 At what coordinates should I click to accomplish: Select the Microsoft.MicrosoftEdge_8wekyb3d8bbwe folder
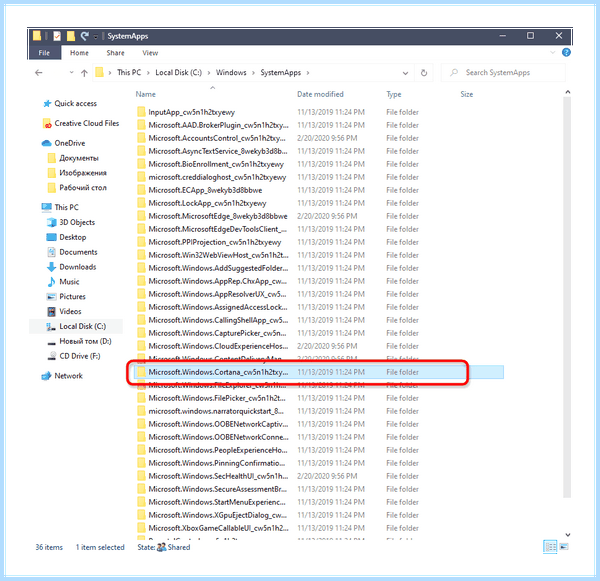click(218, 216)
